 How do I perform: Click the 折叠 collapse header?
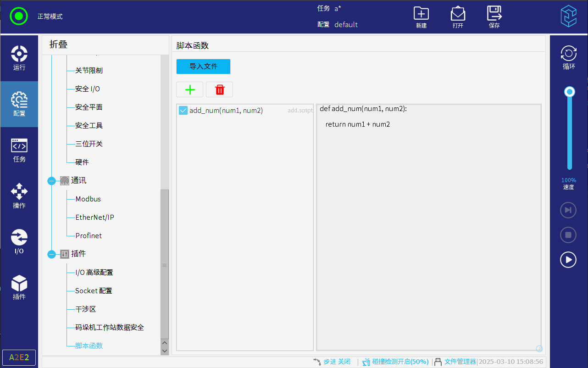(59, 45)
